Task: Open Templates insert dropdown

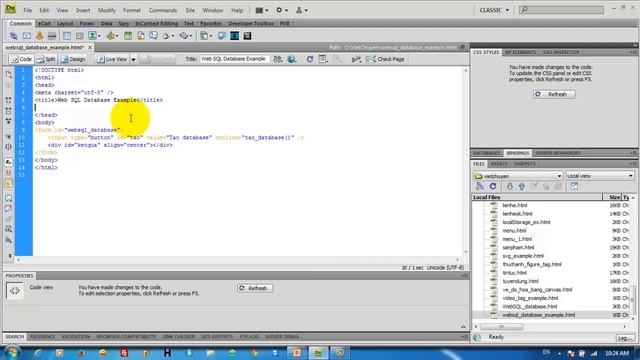Action: (205, 36)
